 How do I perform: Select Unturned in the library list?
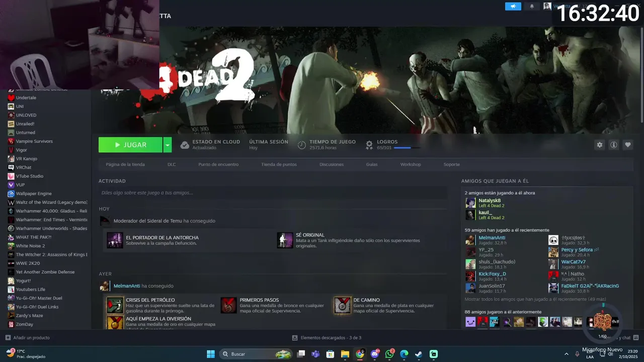click(26, 133)
